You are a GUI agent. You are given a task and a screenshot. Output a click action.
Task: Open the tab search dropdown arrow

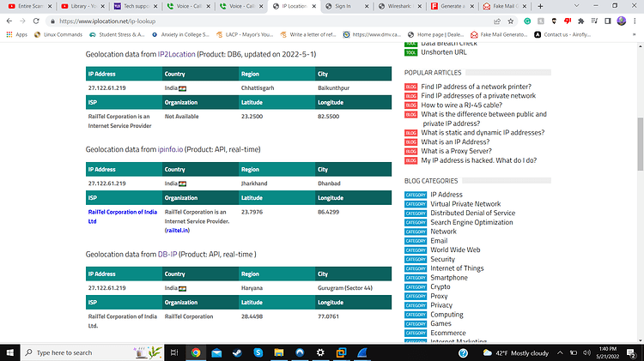[576, 6]
